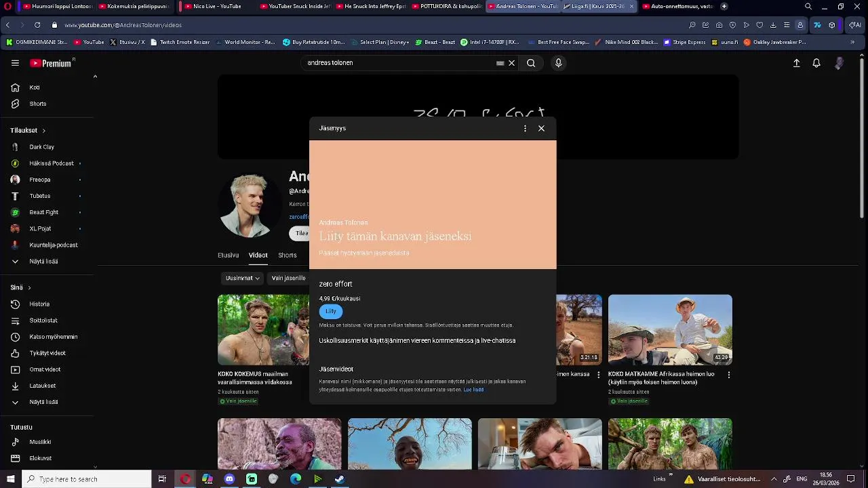The width and height of the screenshot is (868, 488).
Task: Go to YouTube Premium home logo
Action: coord(52,63)
